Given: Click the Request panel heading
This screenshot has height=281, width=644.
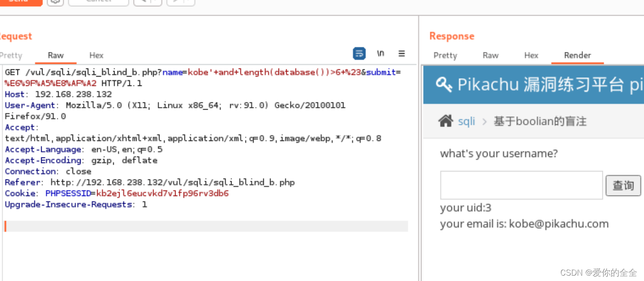Looking at the screenshot, I should point(16,36).
